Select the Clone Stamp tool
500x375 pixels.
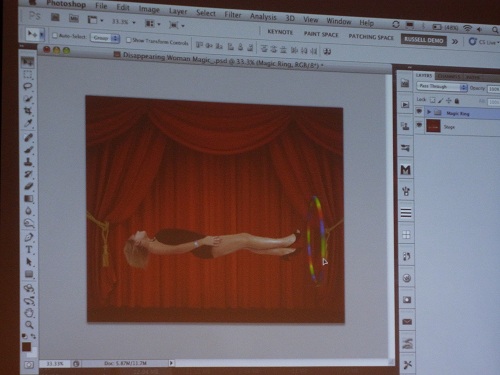28,162
